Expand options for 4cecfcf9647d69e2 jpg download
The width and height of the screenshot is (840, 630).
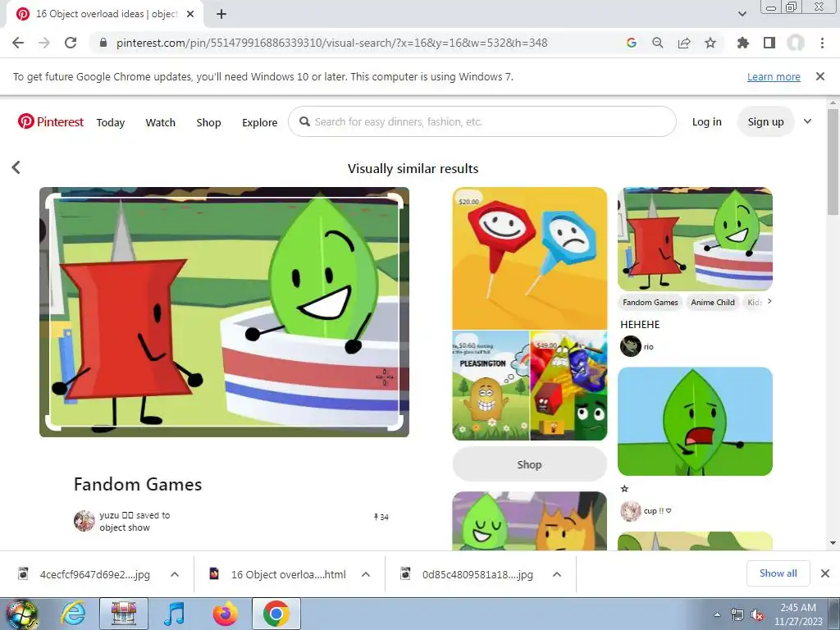click(x=175, y=574)
